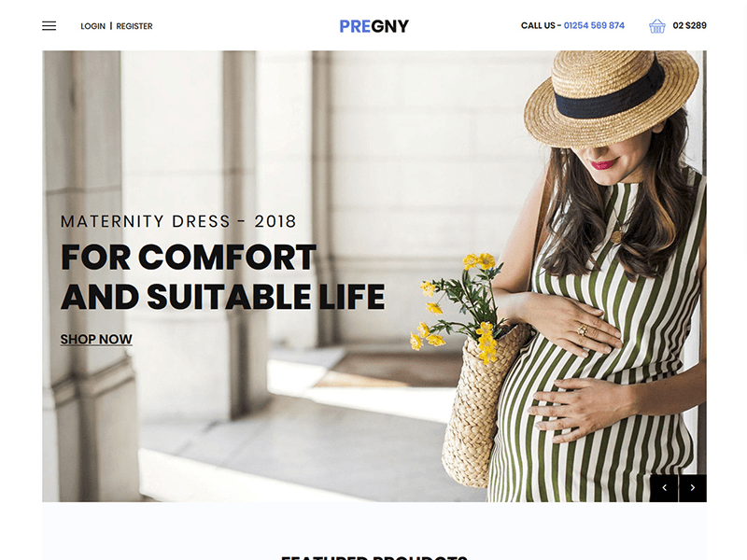747x560 pixels.
Task: Click the SHOP NOW link
Action: pyautogui.click(x=96, y=339)
